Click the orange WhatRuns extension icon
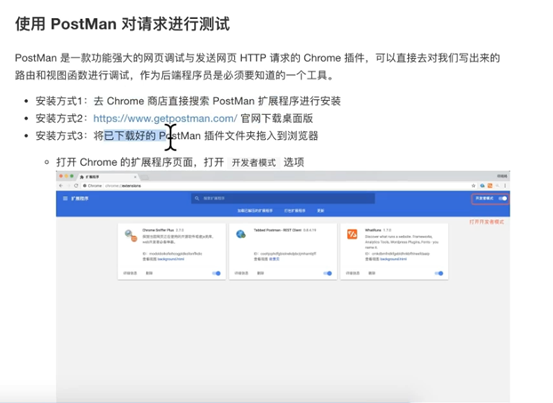Image resolution: width=553 pixels, height=403 pixels. coord(352,234)
